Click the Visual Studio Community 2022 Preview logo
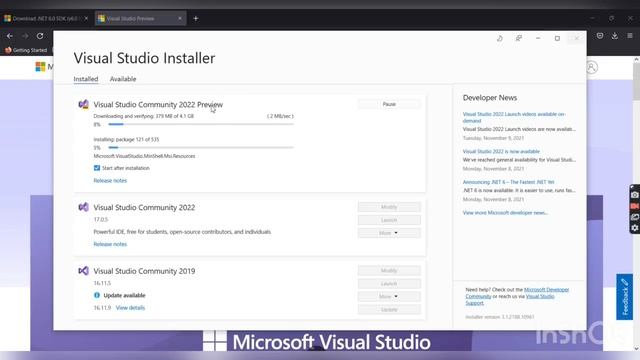 [84, 104]
